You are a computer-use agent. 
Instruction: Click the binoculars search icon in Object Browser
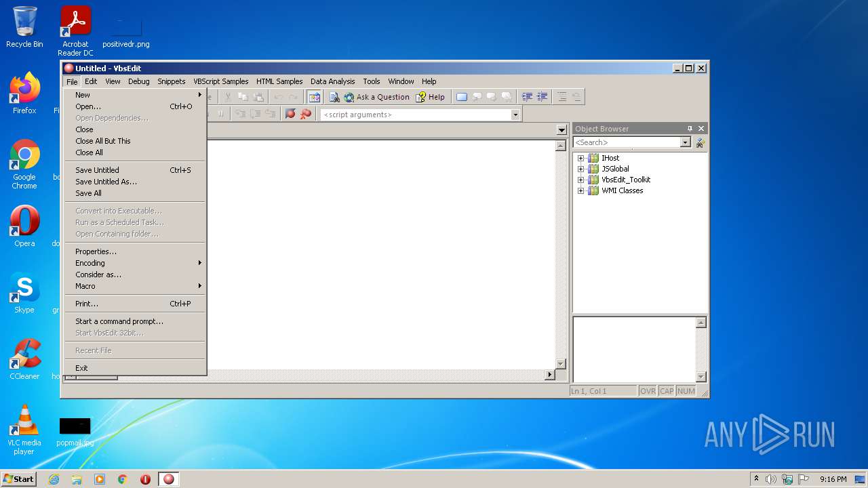pos(701,142)
